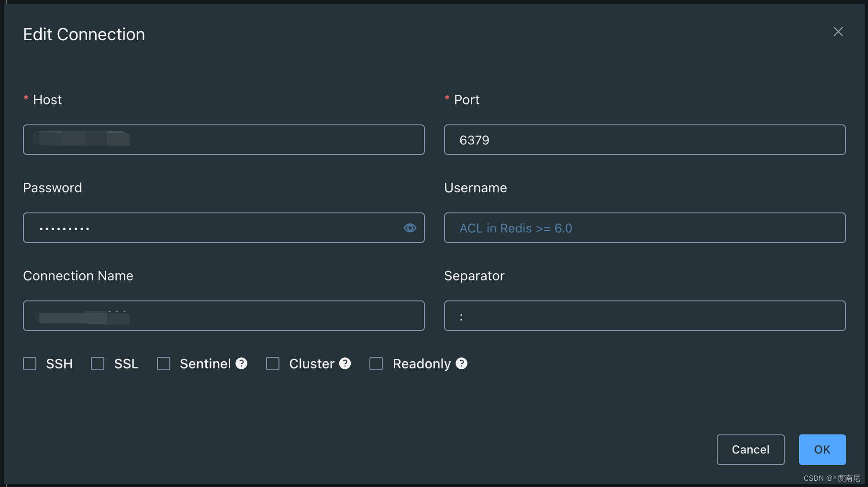This screenshot has height=487, width=868.
Task: Focus the Host input field
Action: [x=224, y=140]
